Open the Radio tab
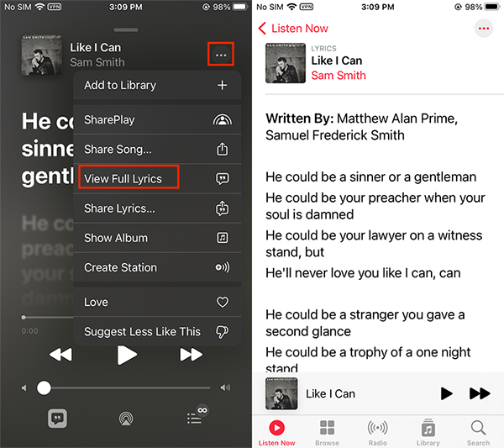Screen dimensions: 504x448 click(x=378, y=432)
